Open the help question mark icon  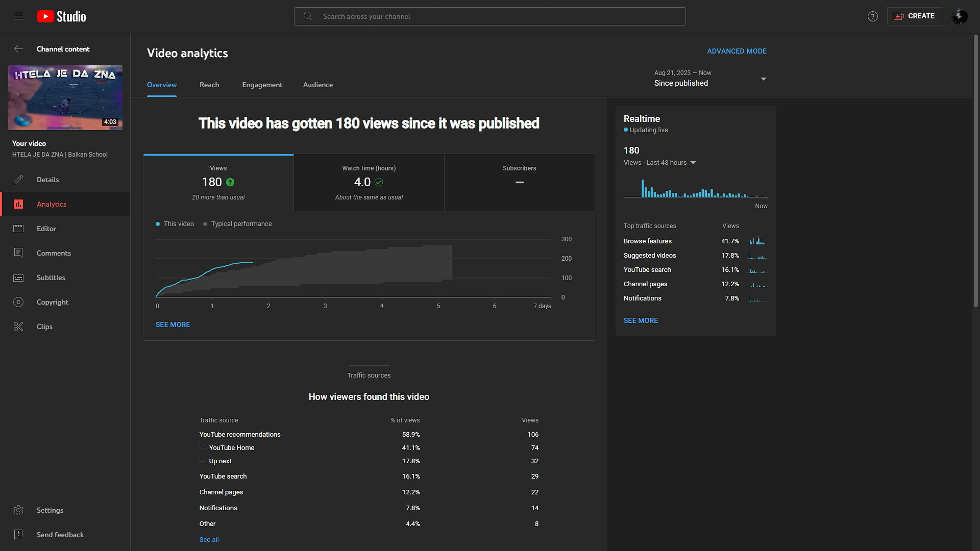[x=873, y=16]
